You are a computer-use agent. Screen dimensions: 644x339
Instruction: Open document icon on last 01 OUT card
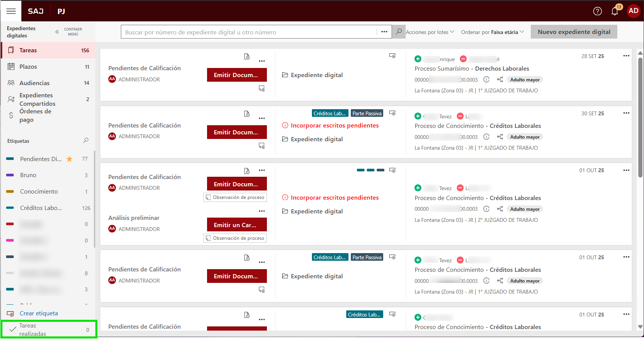(247, 315)
